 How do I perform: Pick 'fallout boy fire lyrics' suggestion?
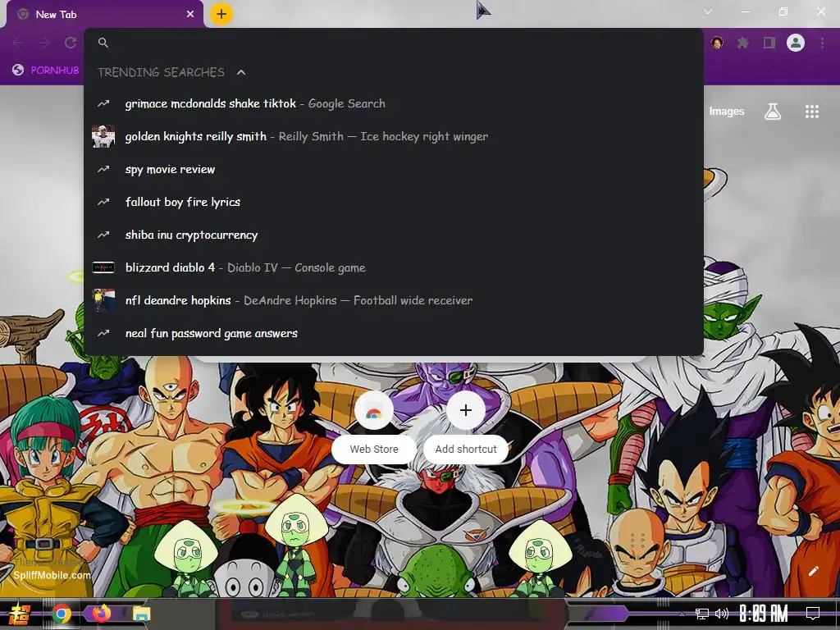(x=394, y=202)
